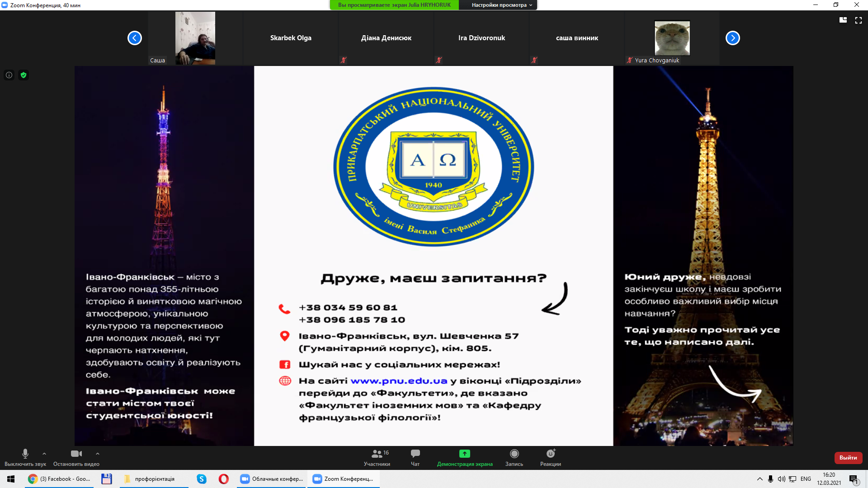Click the green encryption shield icon

click(24, 75)
